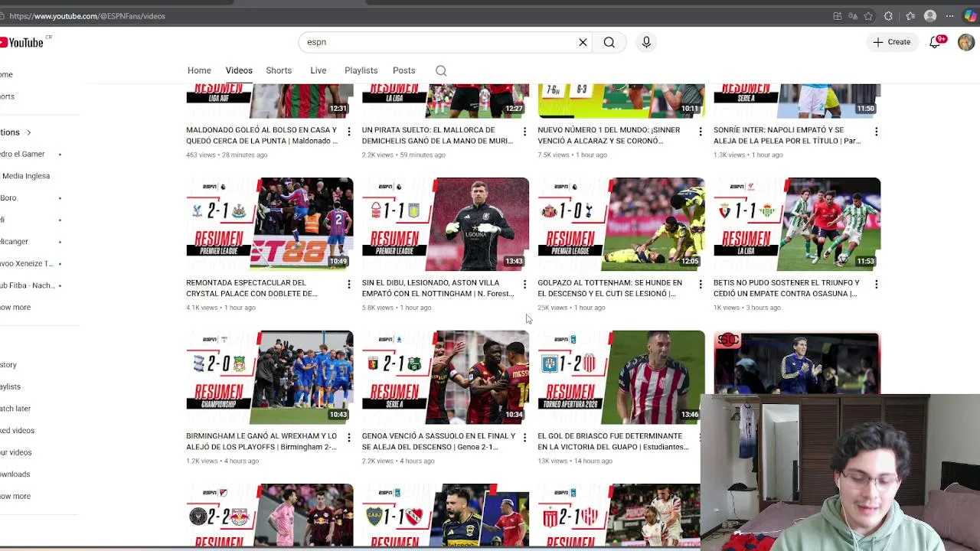980x551 pixels.
Task: Expand sidebar Show more below downloads
Action: tap(15, 496)
